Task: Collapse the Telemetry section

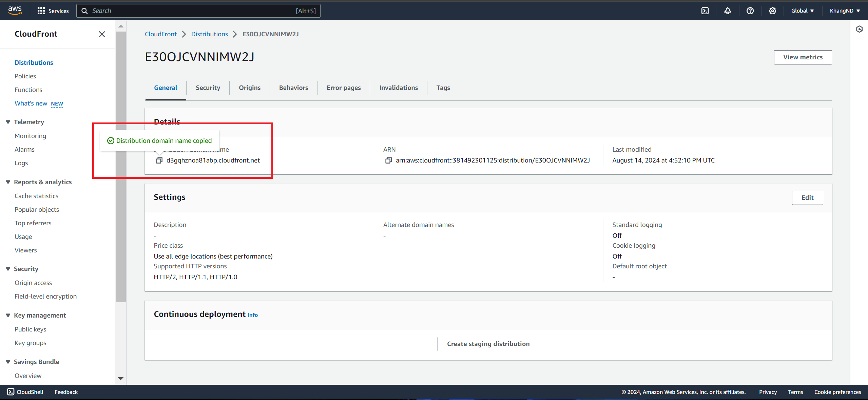Action: [8, 122]
